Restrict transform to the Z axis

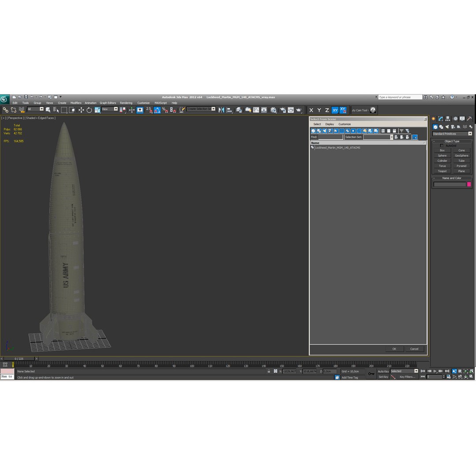click(x=327, y=110)
